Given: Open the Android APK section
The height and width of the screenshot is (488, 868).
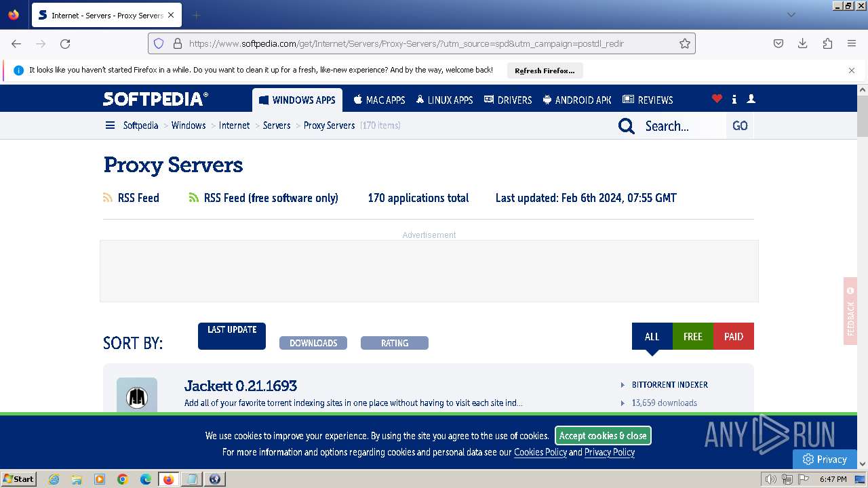Looking at the screenshot, I should (x=577, y=100).
